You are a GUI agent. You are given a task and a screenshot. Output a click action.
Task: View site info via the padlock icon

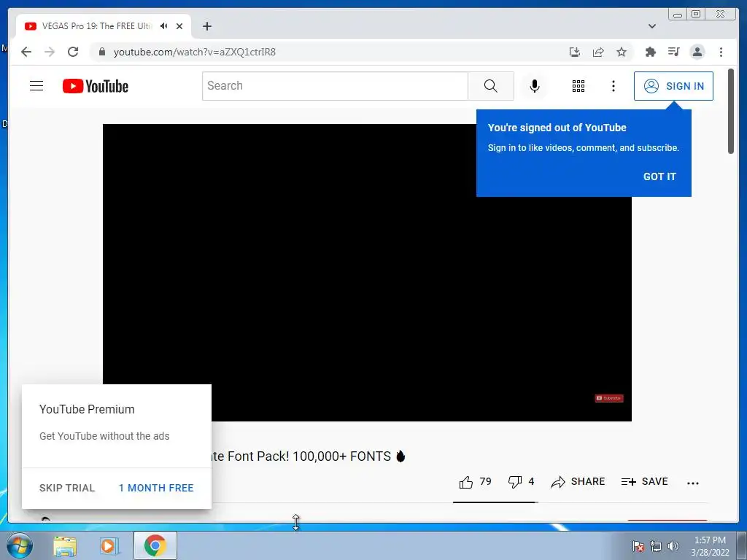[x=101, y=52]
